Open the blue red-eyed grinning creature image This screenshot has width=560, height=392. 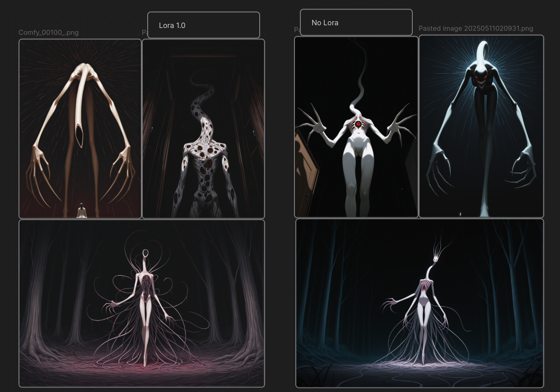(481, 126)
